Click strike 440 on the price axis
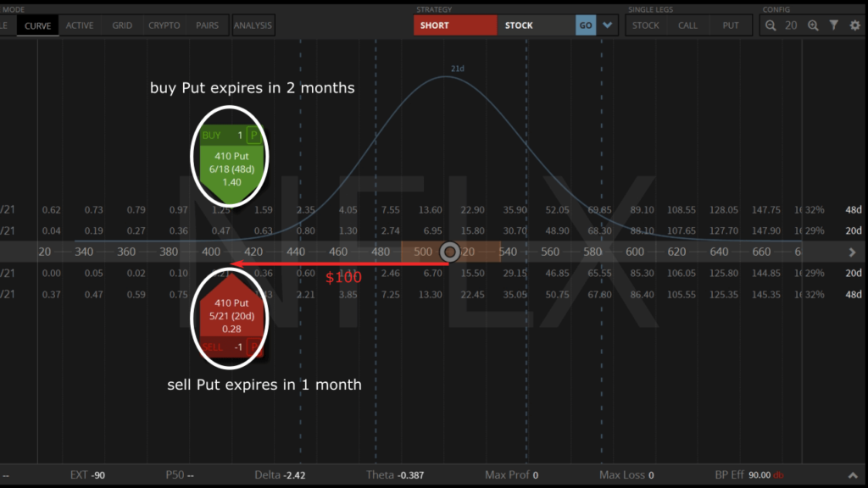Image resolution: width=868 pixels, height=488 pixels. coord(296,252)
